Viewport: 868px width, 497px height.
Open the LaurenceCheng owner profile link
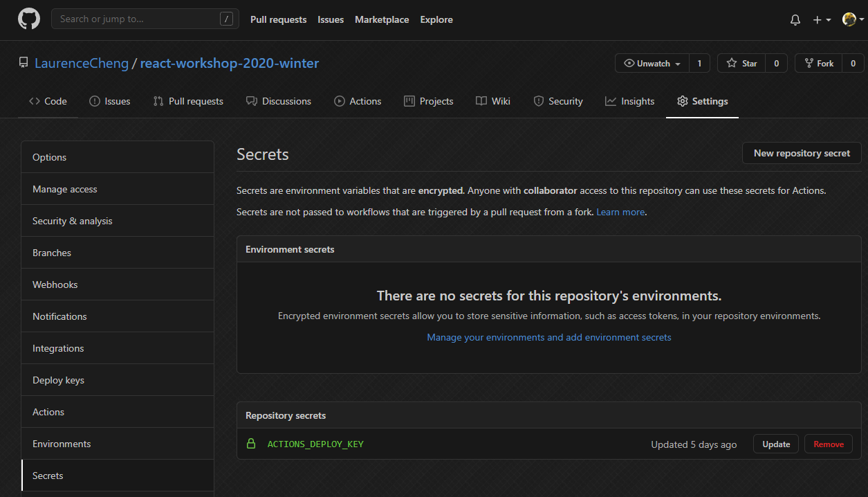82,63
